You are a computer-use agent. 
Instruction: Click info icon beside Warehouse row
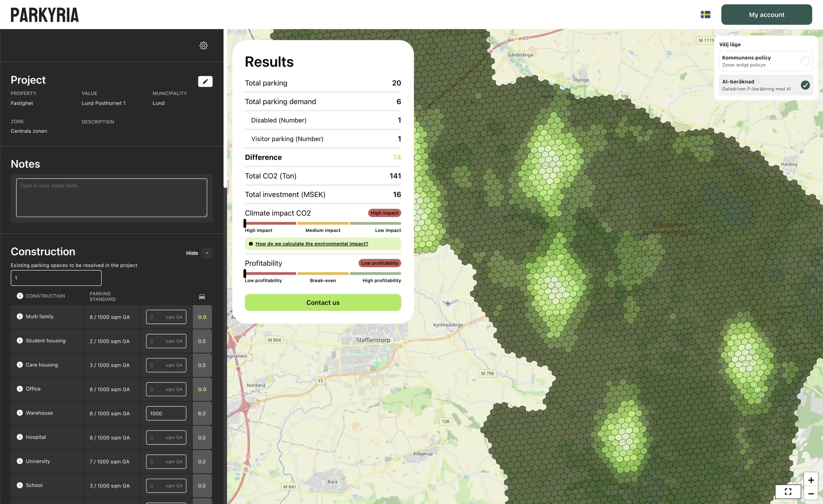(x=20, y=413)
